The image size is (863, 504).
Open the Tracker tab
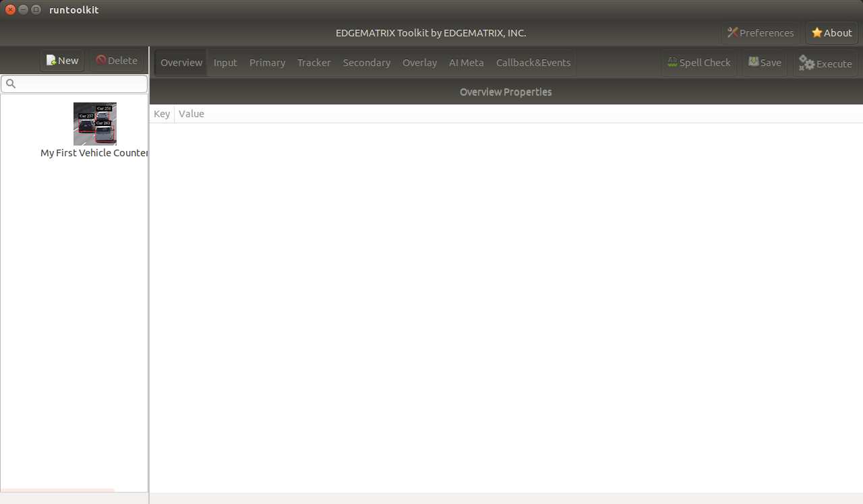(314, 63)
